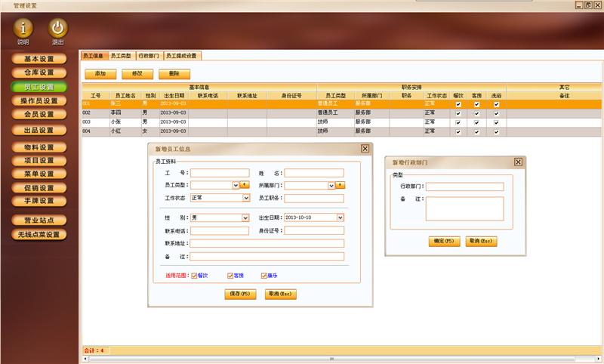Close the 新增员工信息 dialog with X icon
The width and height of the screenshot is (604, 364).
[x=365, y=149]
